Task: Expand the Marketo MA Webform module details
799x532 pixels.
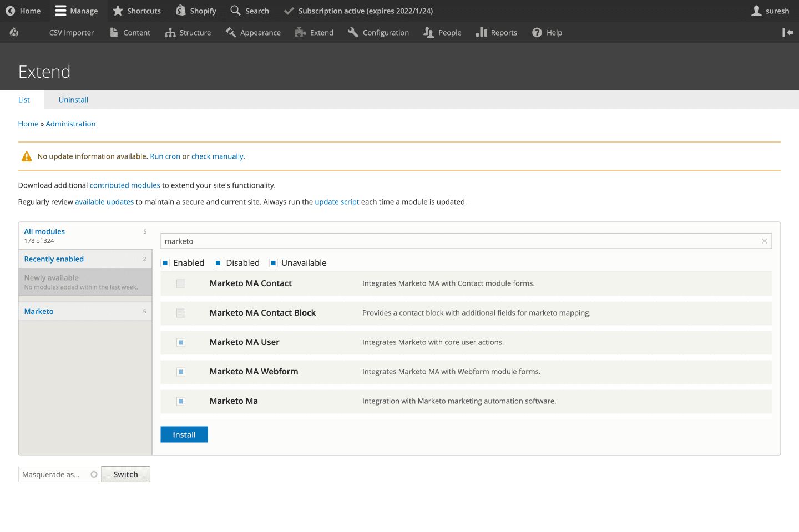Action: 254,372
